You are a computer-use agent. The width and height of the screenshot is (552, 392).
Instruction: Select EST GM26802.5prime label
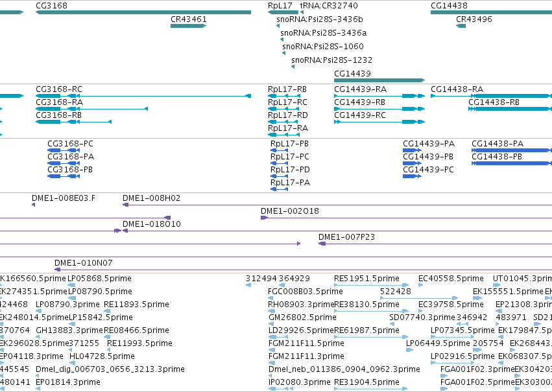click(302, 317)
